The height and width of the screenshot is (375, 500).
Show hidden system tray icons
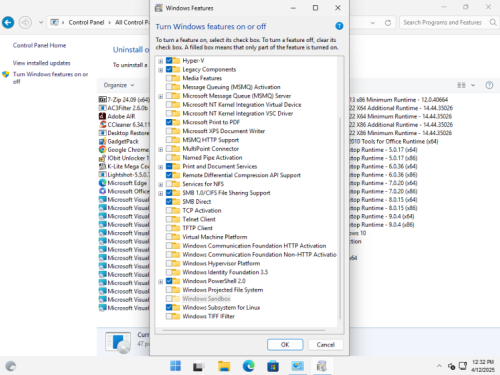pyautogui.click(x=439, y=366)
